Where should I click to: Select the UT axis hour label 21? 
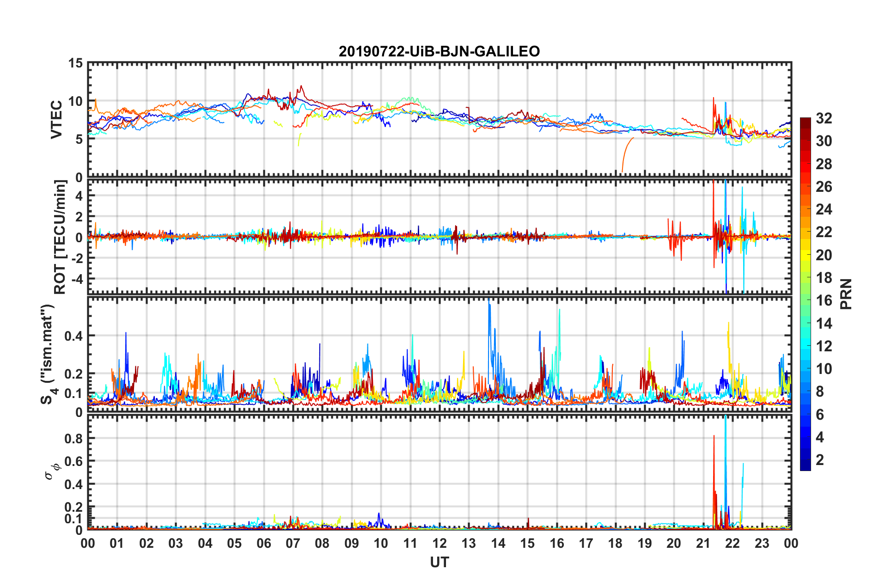[703, 543]
